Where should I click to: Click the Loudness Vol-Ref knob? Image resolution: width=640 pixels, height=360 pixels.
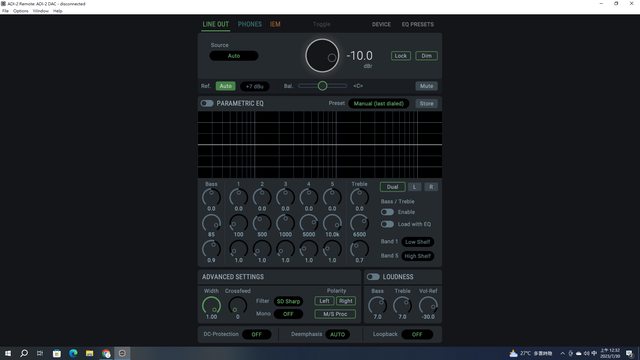pos(428,305)
